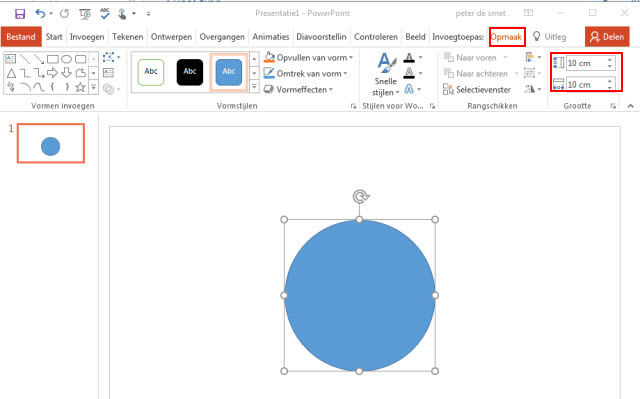The width and height of the screenshot is (640, 399).
Task: Select the left brace shape
Action: click(x=53, y=87)
